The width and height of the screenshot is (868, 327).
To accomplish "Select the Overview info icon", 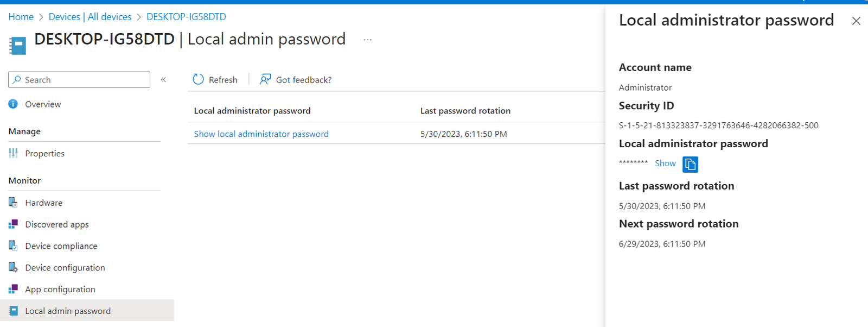I will coord(12,104).
